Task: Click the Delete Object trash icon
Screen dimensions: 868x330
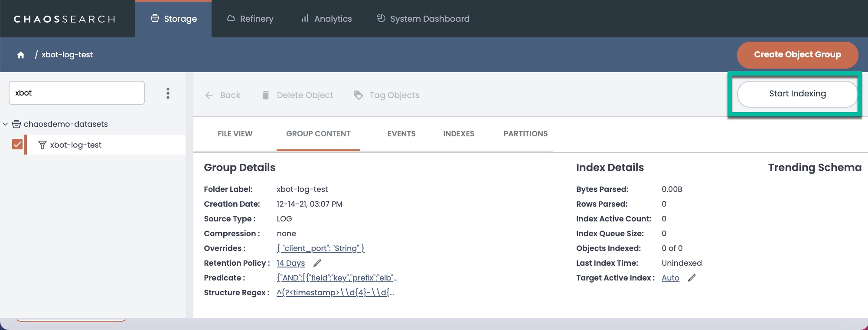Action: (x=265, y=95)
